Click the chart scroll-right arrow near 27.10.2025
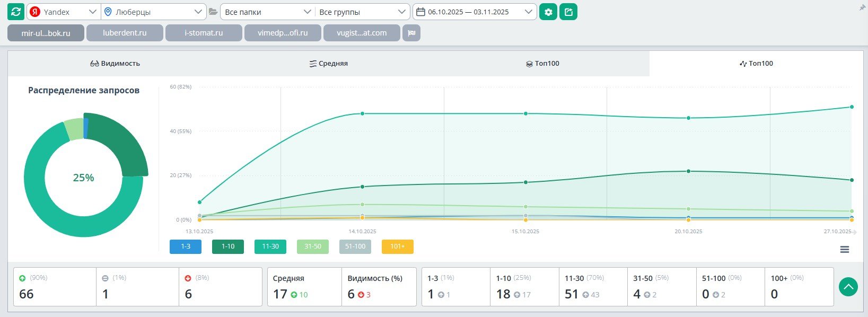Viewport: 868px width, 317px height. pos(854,232)
